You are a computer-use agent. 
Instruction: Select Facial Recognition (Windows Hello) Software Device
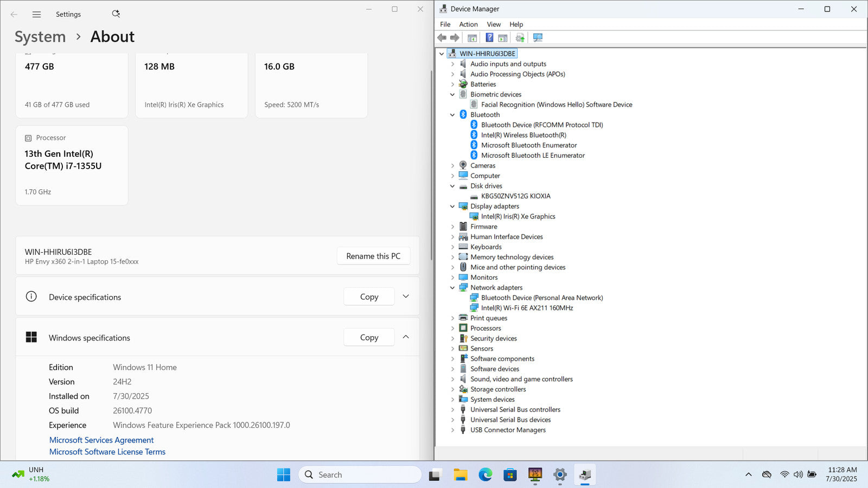coord(557,105)
